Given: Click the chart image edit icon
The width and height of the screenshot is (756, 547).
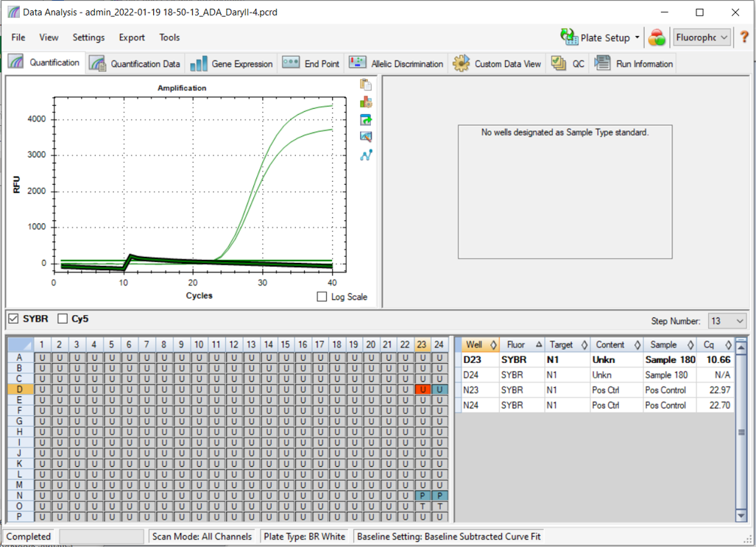Looking at the screenshot, I should point(365,137).
